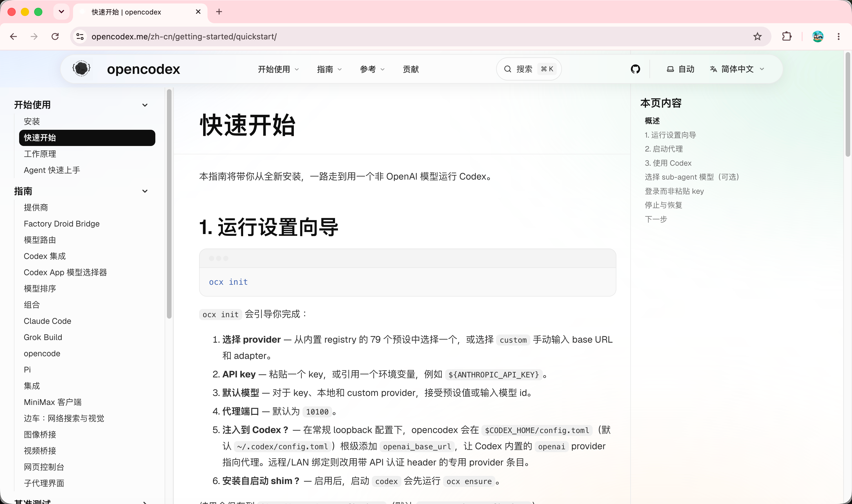
Task: Open the 搜索 search box
Action: click(x=529, y=69)
